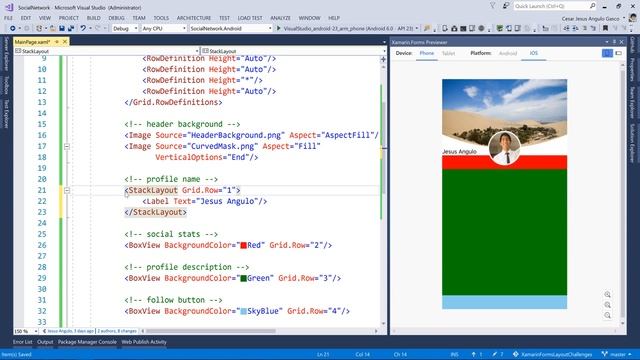Viewport: 640px width, 360px height.
Task: Click the Undo arrow icon
Action: click(83, 29)
